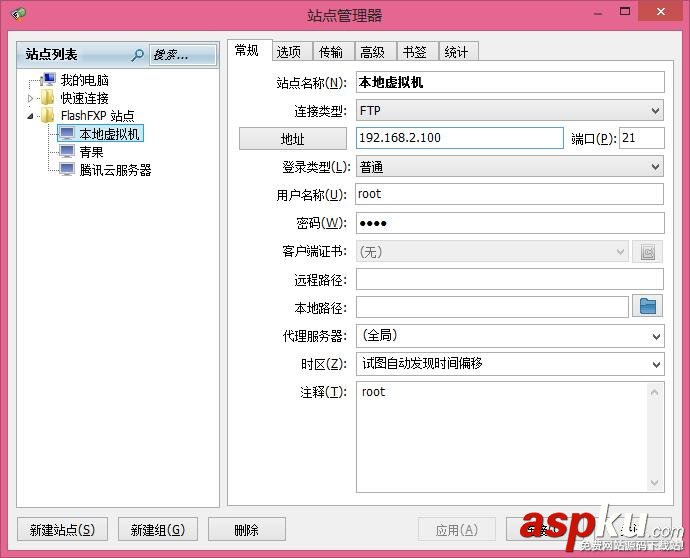Viewport: 690px width, 558px height.
Task: Close the 站点管理器 window
Action: click(661, 11)
